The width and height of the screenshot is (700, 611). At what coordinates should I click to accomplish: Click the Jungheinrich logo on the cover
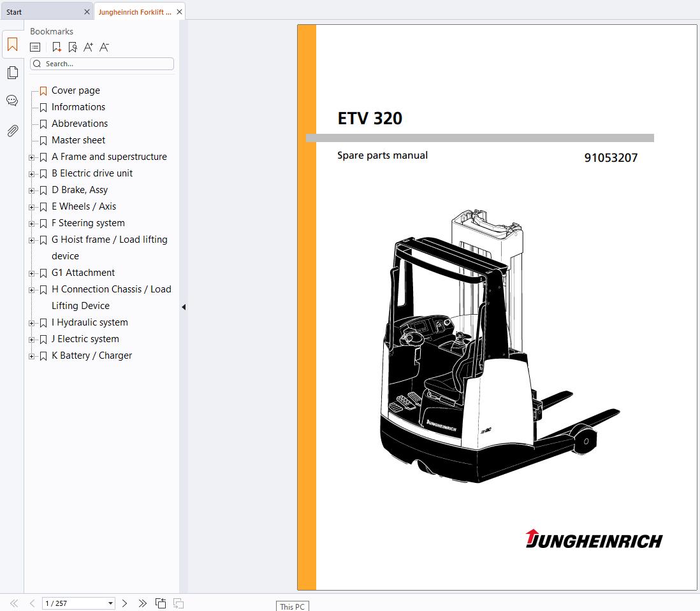[x=594, y=539]
